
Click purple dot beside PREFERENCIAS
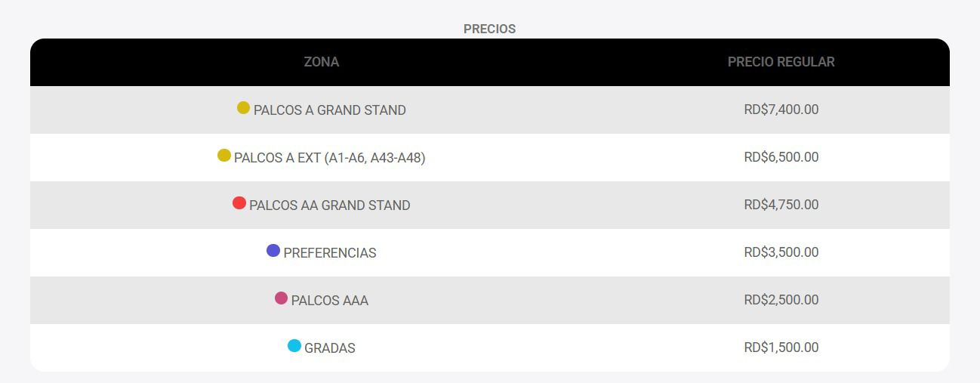click(273, 251)
